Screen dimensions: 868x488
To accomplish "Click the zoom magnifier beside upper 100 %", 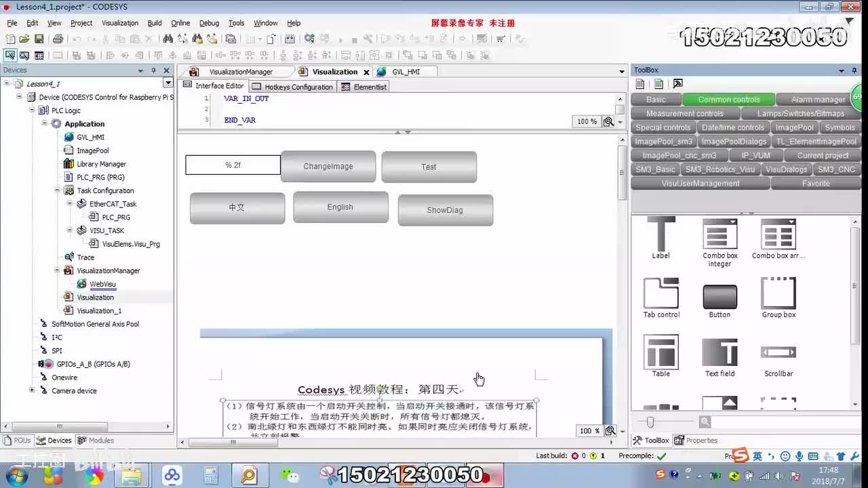I will tap(608, 121).
